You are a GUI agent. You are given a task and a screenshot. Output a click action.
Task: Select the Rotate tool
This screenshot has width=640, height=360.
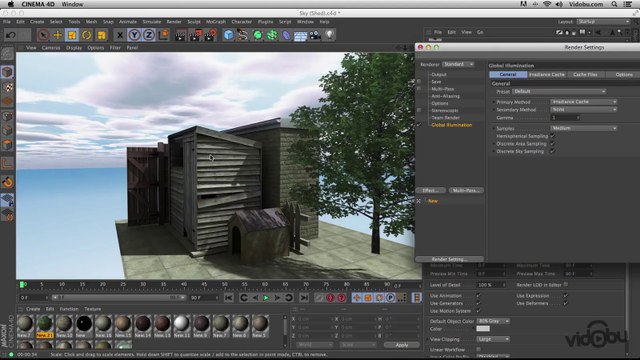(87, 35)
